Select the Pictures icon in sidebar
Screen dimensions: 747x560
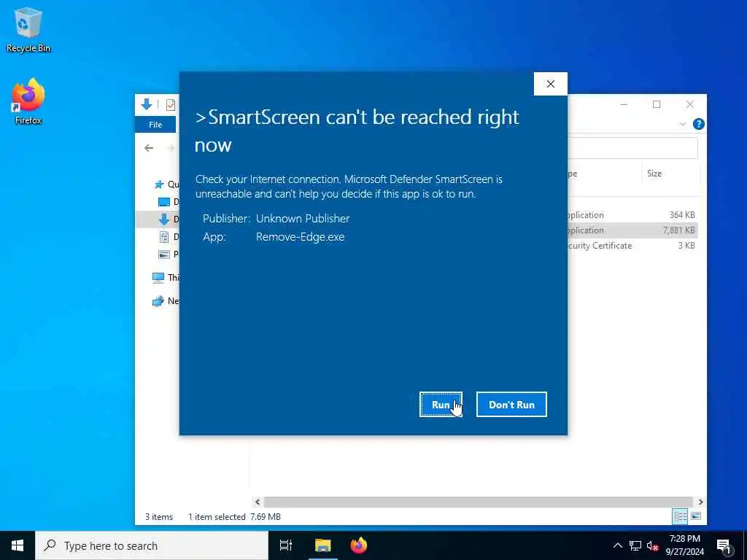point(163,254)
